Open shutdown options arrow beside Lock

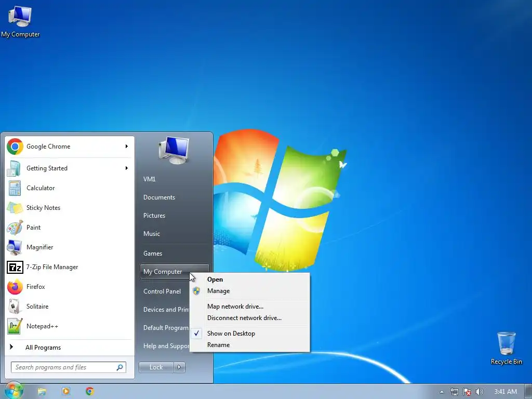pyautogui.click(x=179, y=367)
